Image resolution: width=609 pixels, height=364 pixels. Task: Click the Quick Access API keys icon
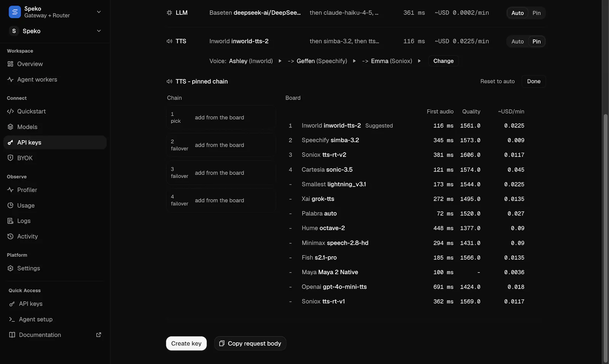click(12, 304)
